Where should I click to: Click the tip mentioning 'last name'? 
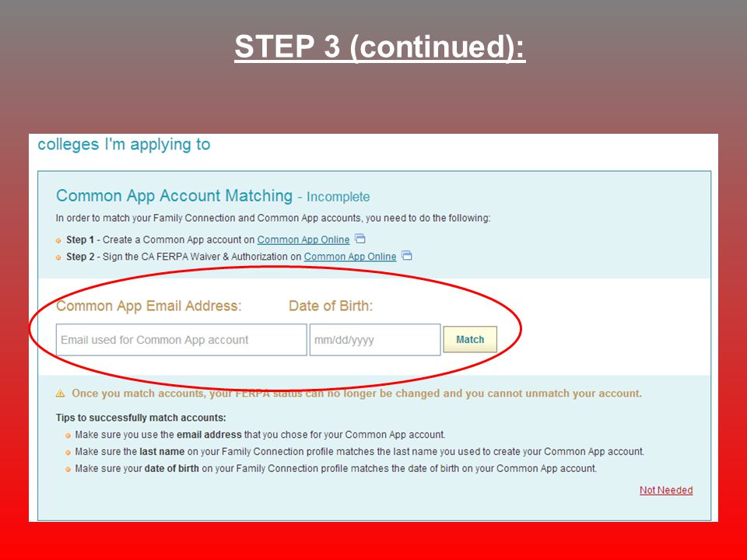click(x=359, y=451)
